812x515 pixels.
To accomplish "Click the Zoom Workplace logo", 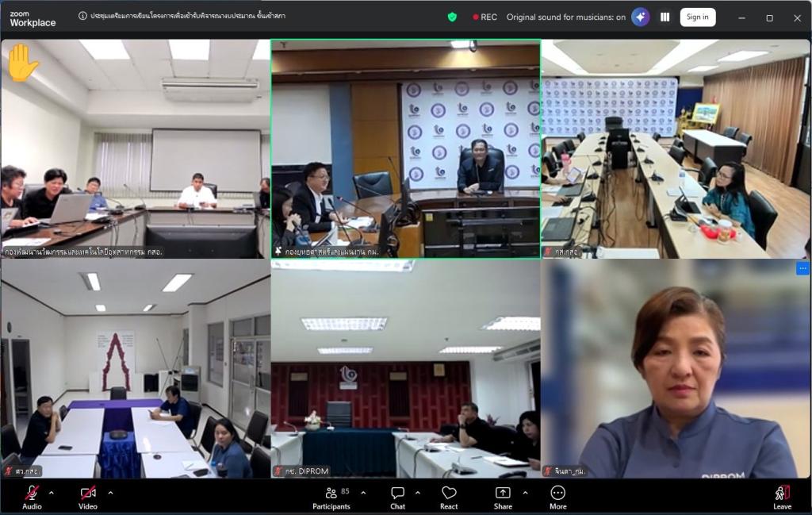I will pos(33,19).
